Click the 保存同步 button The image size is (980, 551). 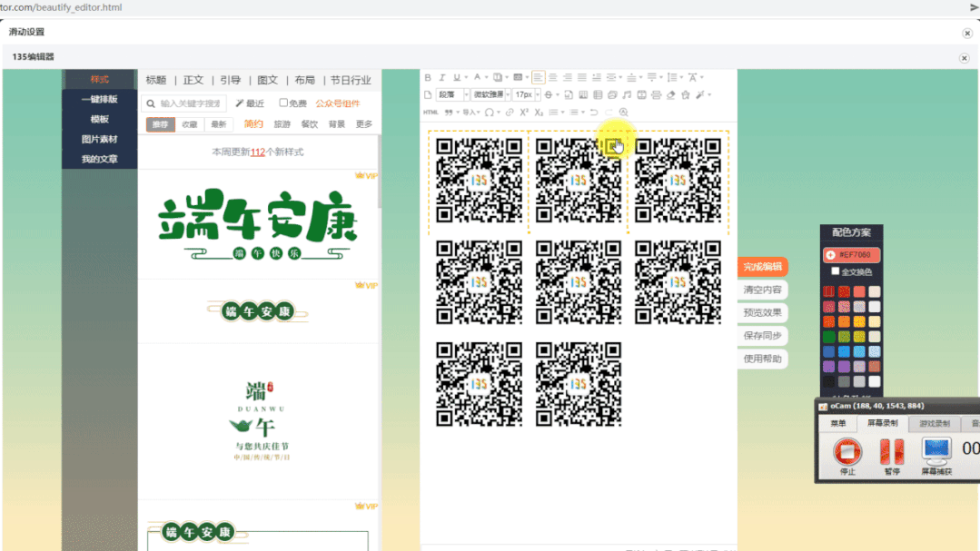(763, 336)
